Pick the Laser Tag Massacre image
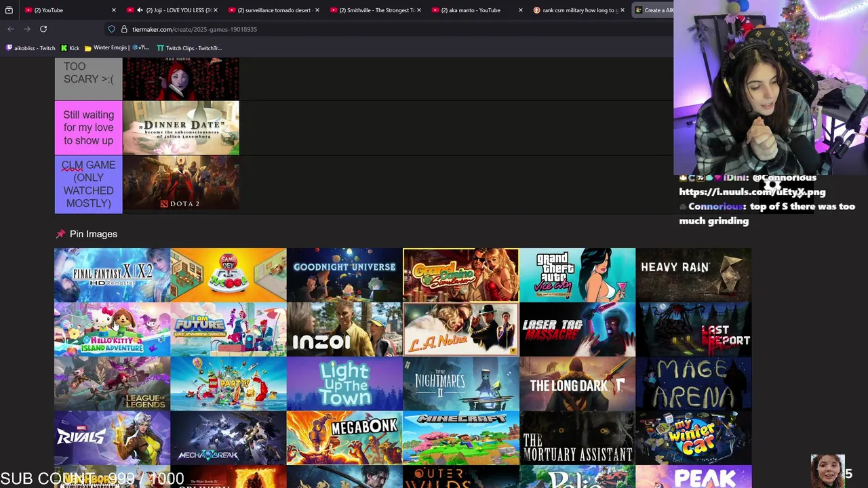The width and height of the screenshot is (868, 488). [x=577, y=329]
